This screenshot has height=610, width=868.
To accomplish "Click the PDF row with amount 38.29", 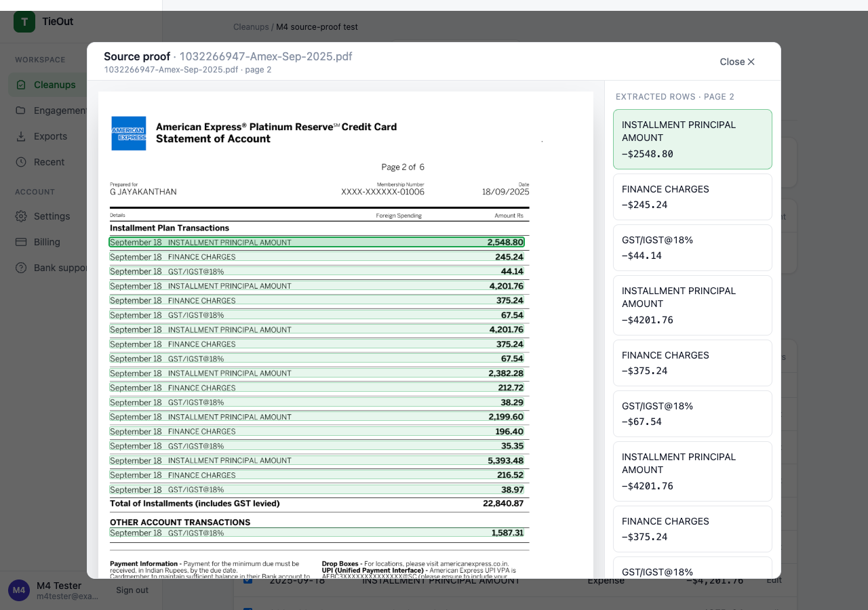I will pos(317,403).
